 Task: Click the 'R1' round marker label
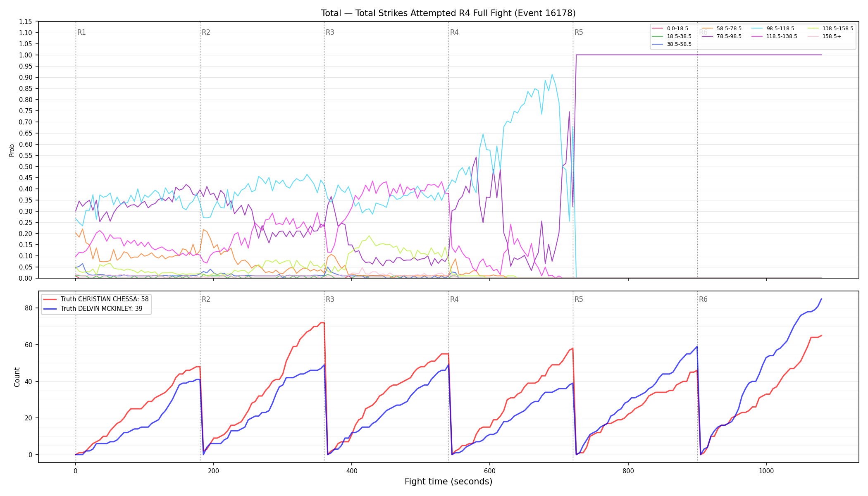point(81,32)
